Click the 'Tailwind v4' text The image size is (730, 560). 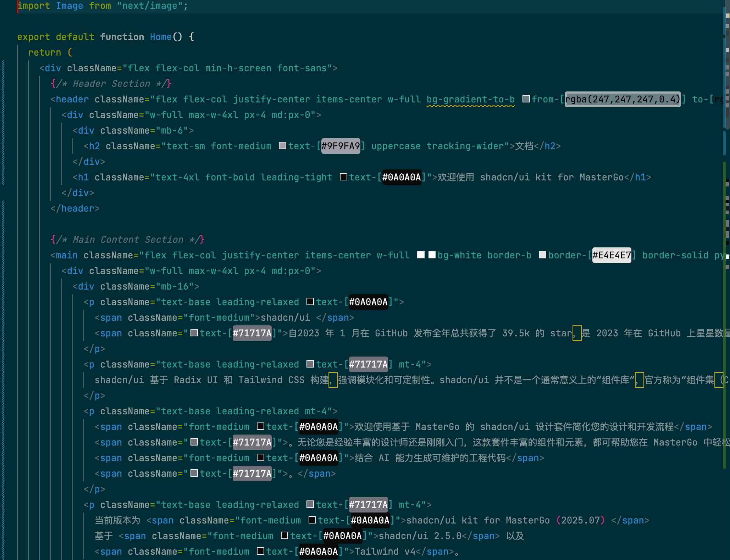385,551
